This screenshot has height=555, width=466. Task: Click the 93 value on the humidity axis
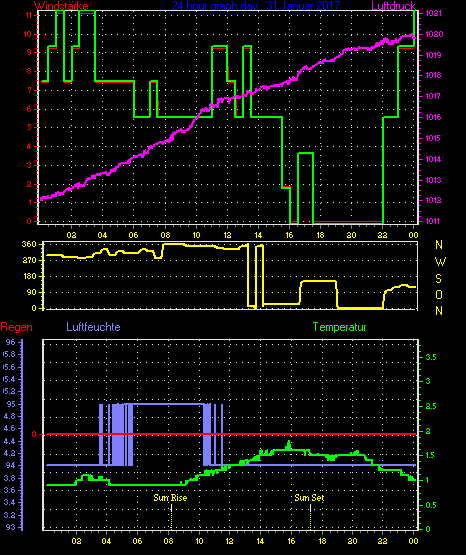coord(11,527)
